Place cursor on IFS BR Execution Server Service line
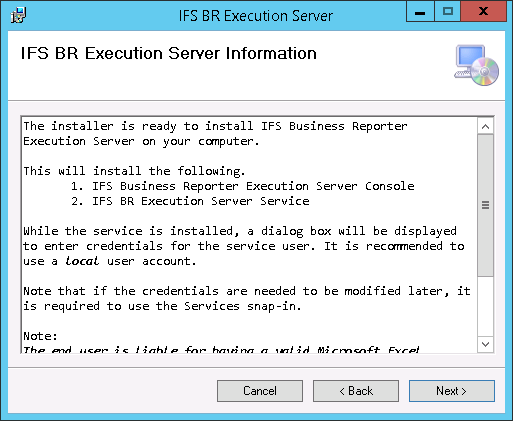Viewport: 513px width, 421px height. coord(190,201)
